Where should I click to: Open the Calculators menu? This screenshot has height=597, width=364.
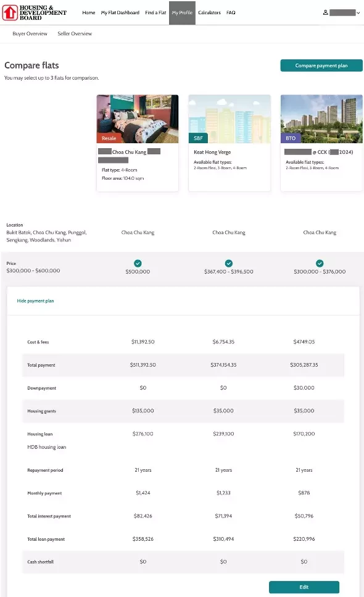click(x=209, y=12)
